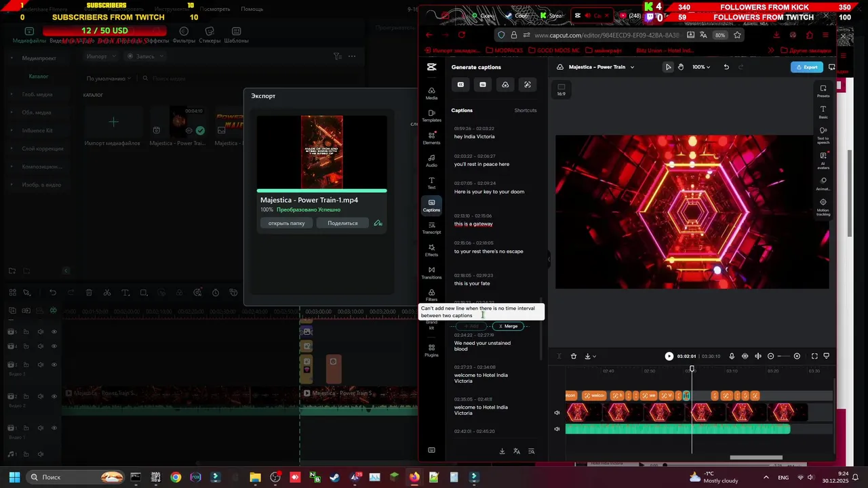The height and width of the screenshot is (488, 868).
Task: Zoom out the timeline with minus button
Action: (770, 357)
